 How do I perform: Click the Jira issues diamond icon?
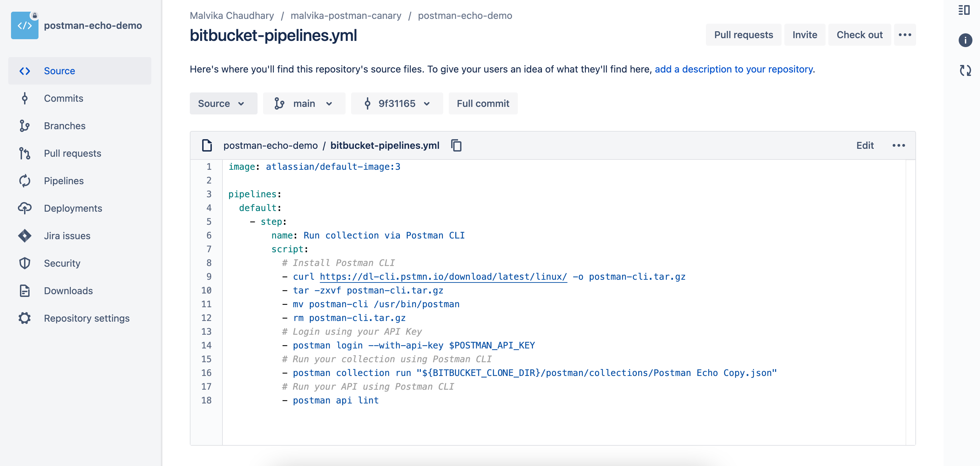(x=25, y=236)
